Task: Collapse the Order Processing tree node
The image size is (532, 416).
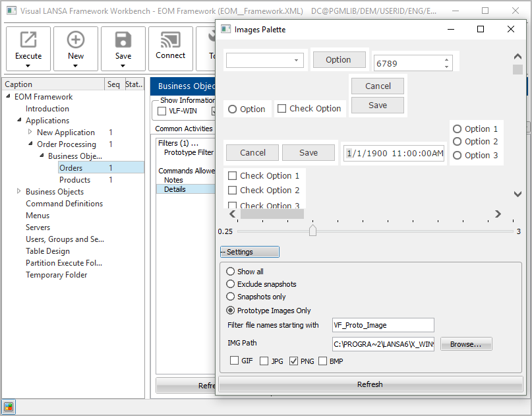Action: [x=30, y=144]
